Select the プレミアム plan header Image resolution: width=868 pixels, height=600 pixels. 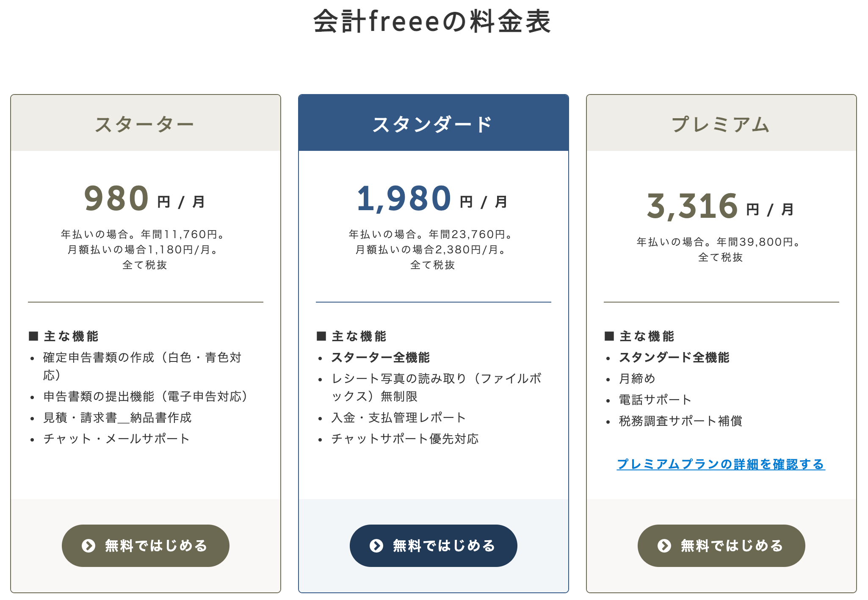721,123
